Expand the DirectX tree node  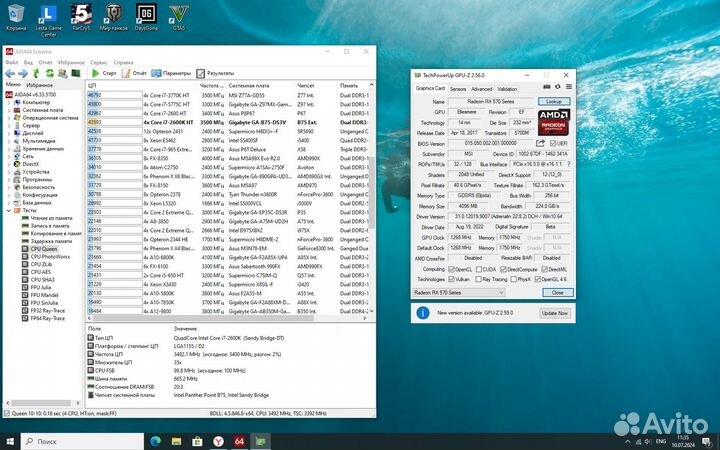9,164
